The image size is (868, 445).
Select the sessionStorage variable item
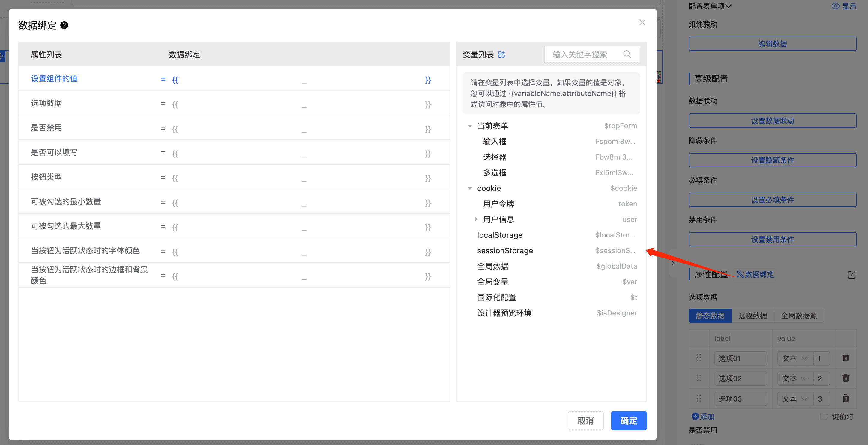[505, 251]
